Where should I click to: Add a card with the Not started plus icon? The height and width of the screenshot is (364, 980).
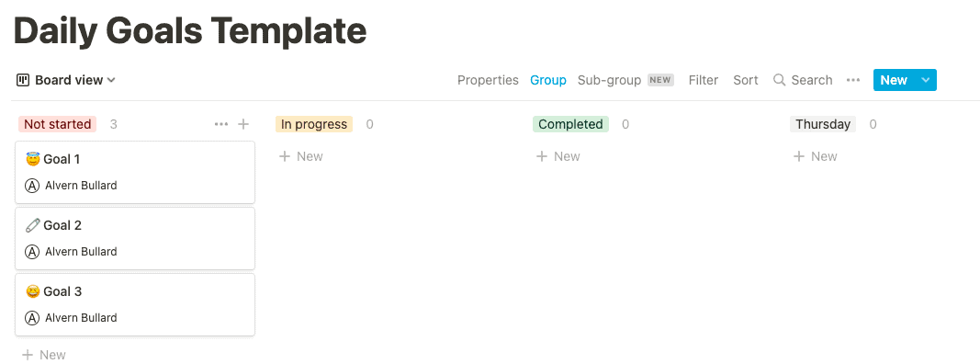coord(243,124)
